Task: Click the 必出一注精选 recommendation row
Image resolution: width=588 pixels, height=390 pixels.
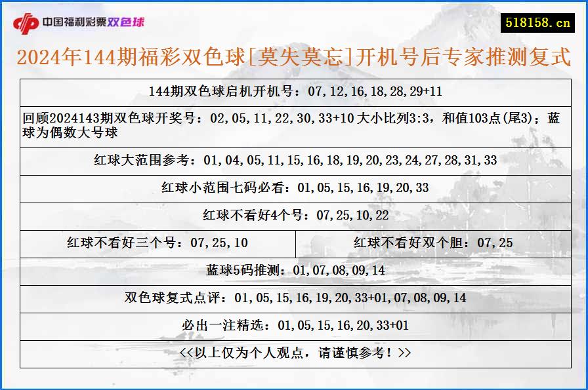Action: tap(294, 324)
